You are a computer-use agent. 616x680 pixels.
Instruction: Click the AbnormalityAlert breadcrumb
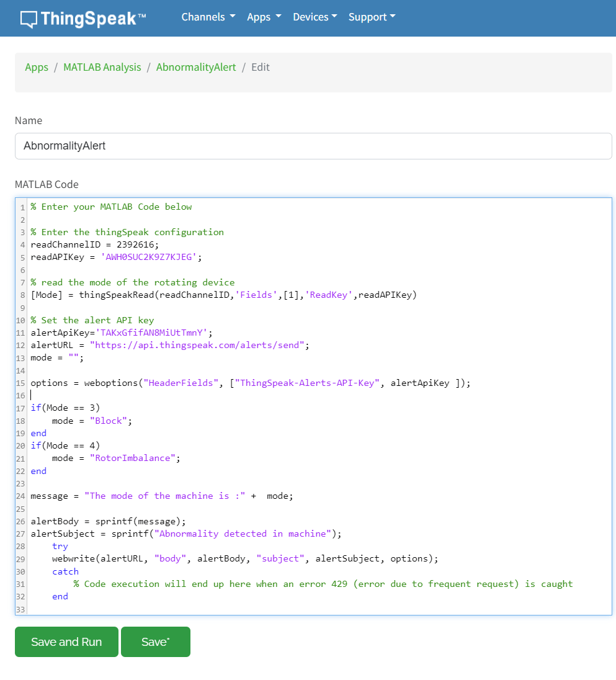196,67
